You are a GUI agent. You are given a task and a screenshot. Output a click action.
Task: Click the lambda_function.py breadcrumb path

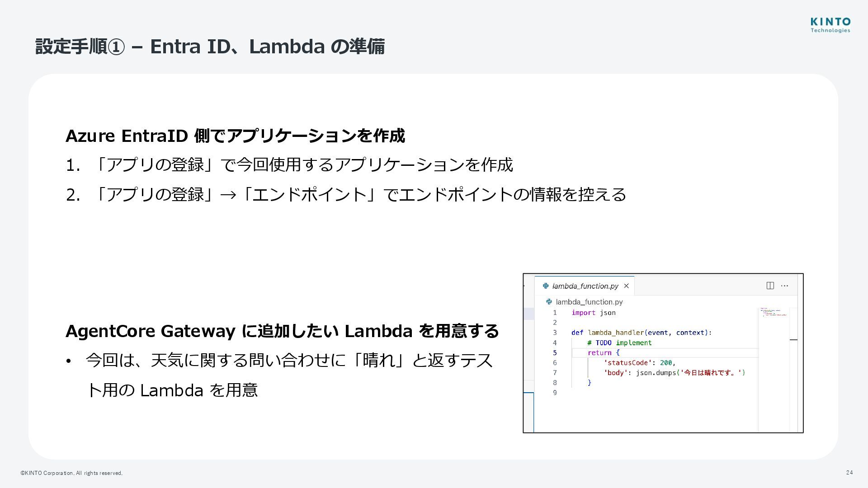(589, 302)
